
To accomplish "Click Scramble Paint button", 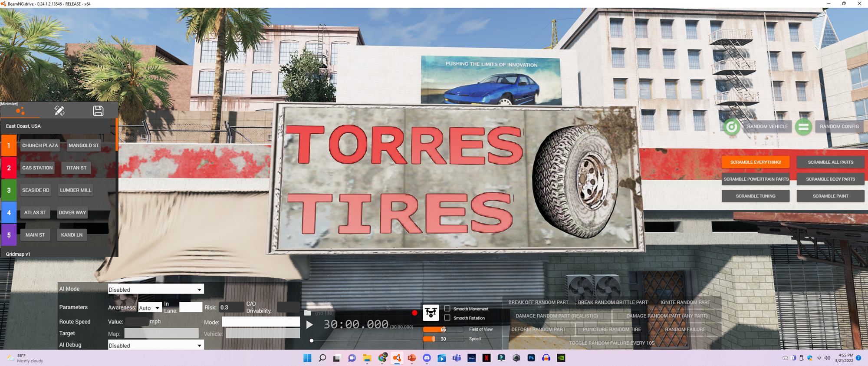I will tap(830, 196).
